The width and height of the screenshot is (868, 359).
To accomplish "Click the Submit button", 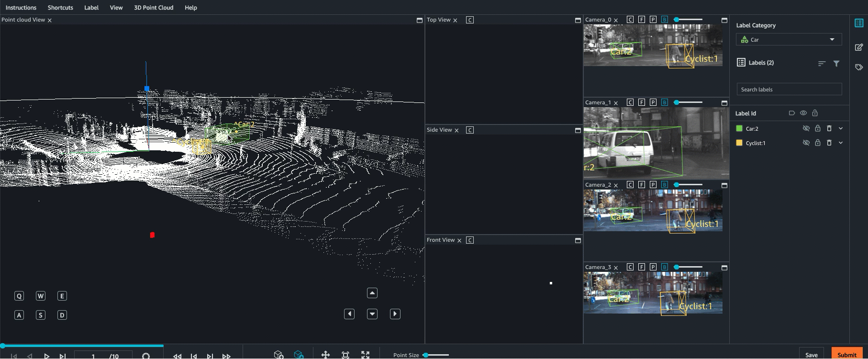I will [x=846, y=354].
